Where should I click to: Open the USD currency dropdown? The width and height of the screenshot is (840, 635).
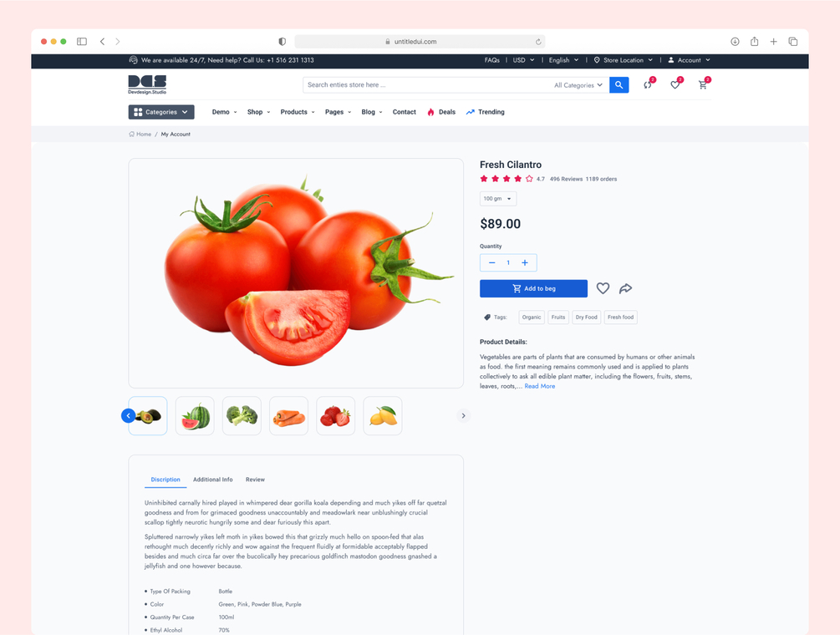coord(523,60)
